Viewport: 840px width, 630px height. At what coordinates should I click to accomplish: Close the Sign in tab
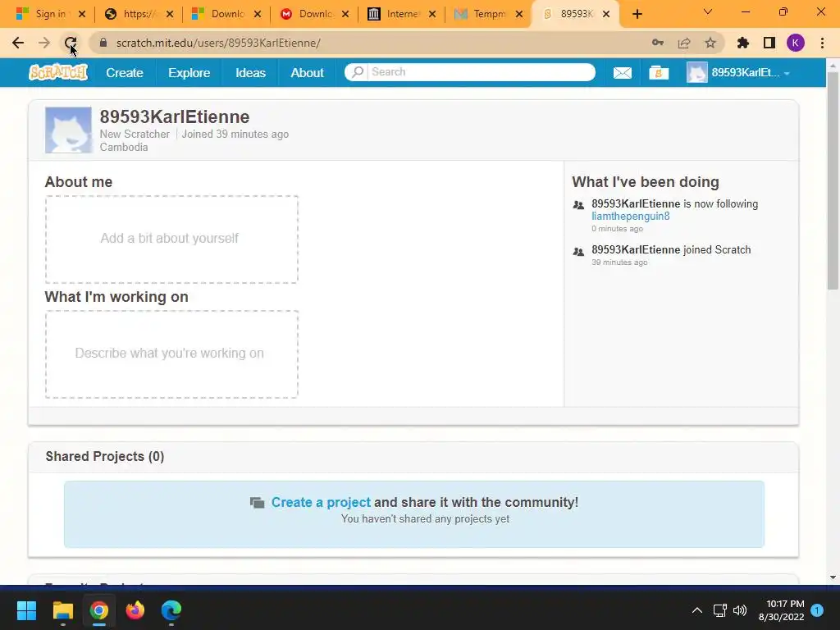point(82,14)
